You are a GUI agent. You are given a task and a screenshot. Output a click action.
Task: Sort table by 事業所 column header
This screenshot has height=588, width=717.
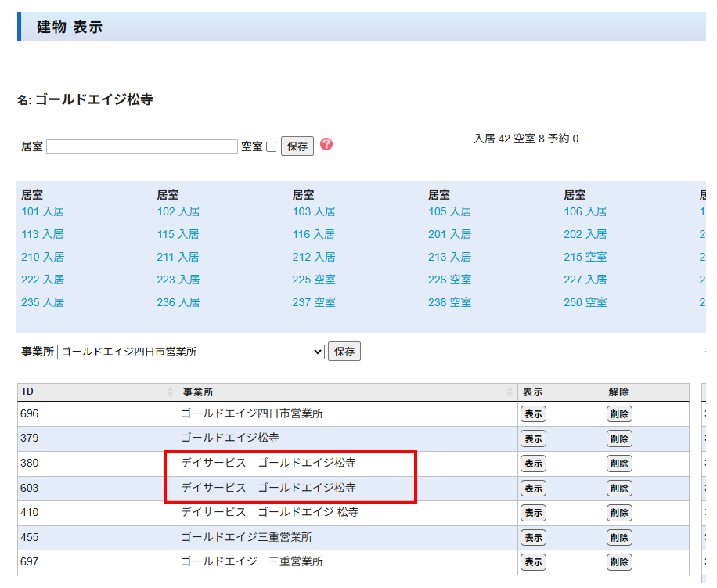pyautogui.click(x=348, y=391)
